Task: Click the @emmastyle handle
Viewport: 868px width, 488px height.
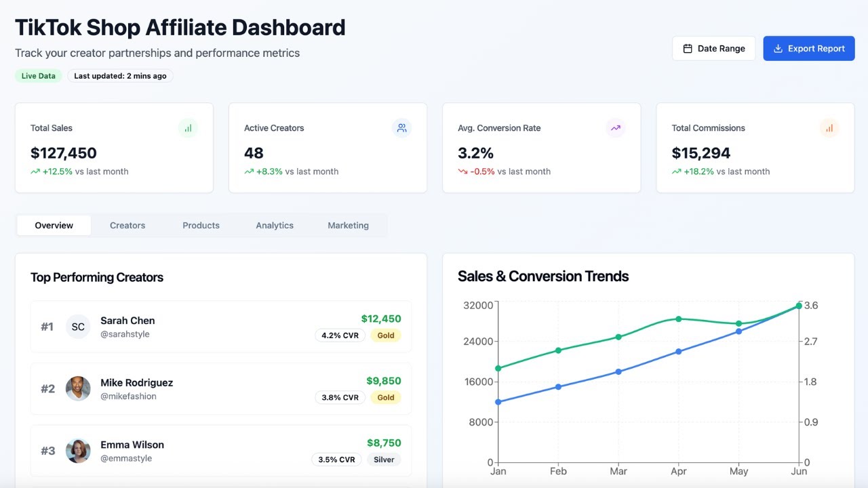Action: (x=126, y=458)
